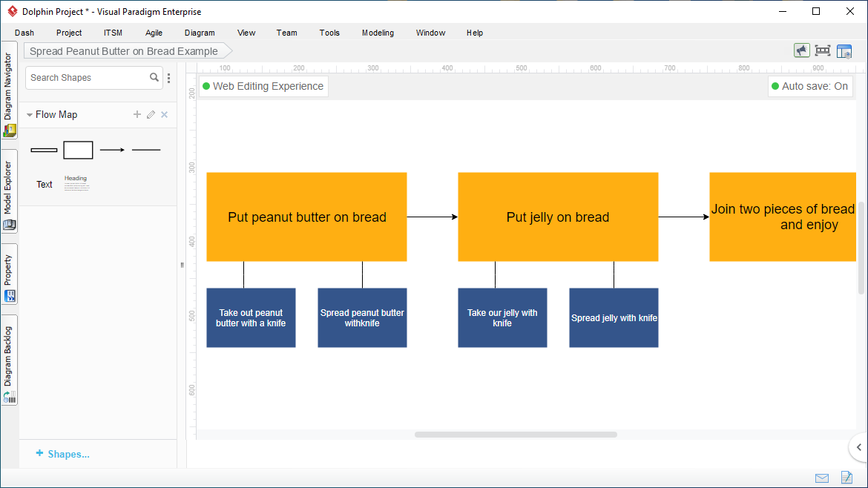Click the Shapes... link
868x488 pixels.
pos(62,454)
